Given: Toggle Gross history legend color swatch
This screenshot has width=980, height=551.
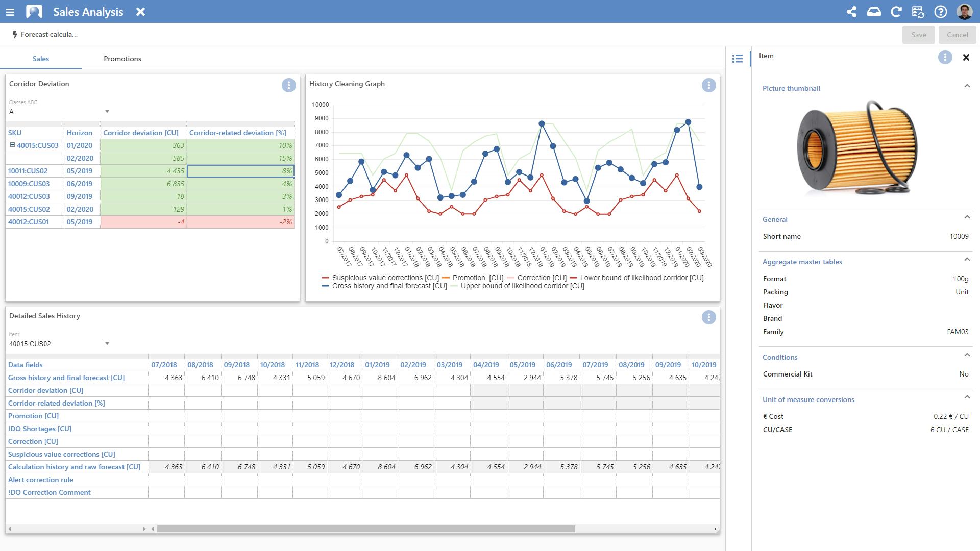Looking at the screenshot, I should pos(326,286).
